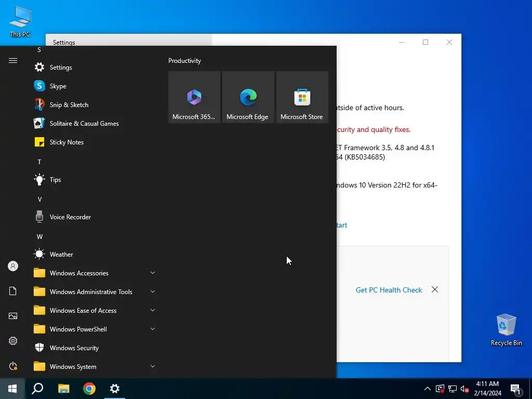Click the muted volume tray icon
This screenshot has height=399, width=532.
[465, 389]
